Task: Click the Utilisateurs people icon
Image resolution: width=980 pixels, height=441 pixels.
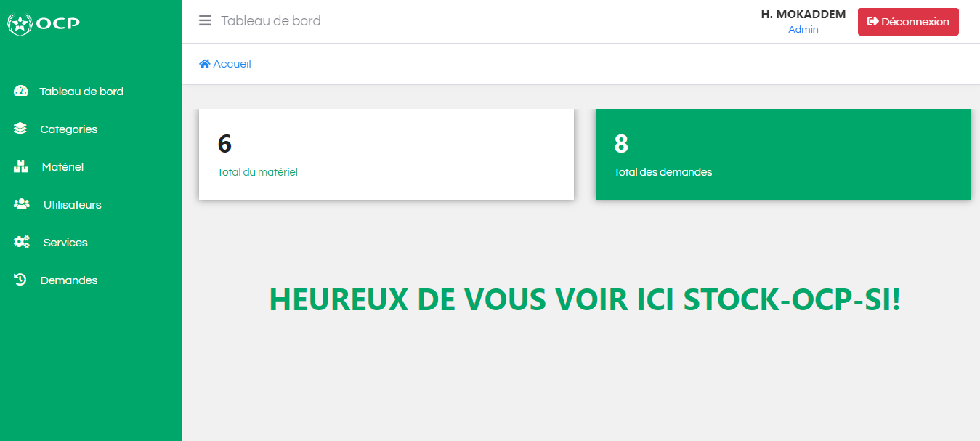Action: pyautogui.click(x=22, y=204)
